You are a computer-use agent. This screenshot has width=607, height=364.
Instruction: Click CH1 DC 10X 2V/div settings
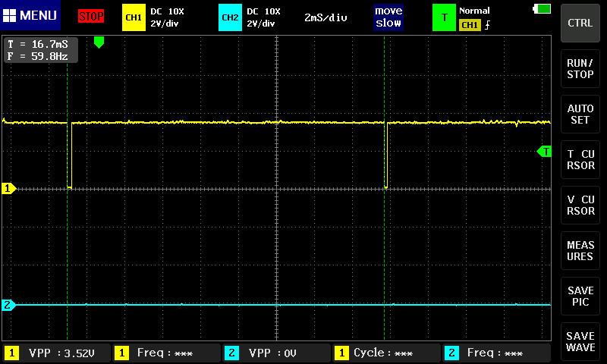click(167, 17)
